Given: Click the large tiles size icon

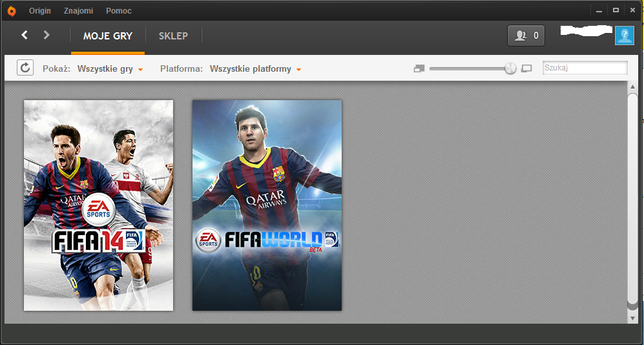Looking at the screenshot, I should (x=526, y=68).
